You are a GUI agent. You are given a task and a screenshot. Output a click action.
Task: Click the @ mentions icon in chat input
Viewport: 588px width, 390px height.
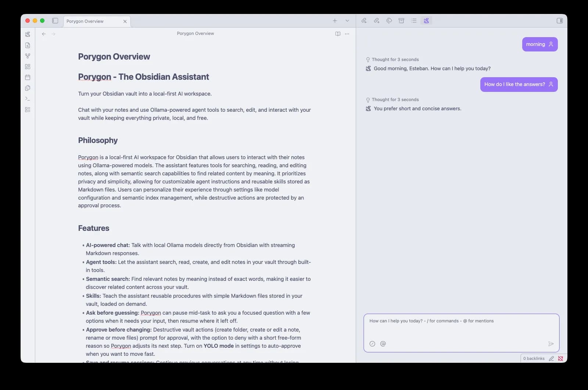383,344
